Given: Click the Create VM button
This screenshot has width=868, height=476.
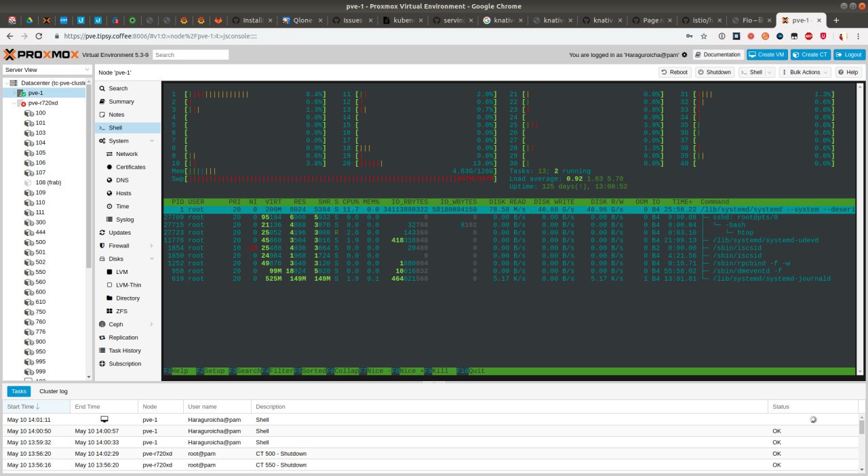Looking at the screenshot, I should click(766, 55).
